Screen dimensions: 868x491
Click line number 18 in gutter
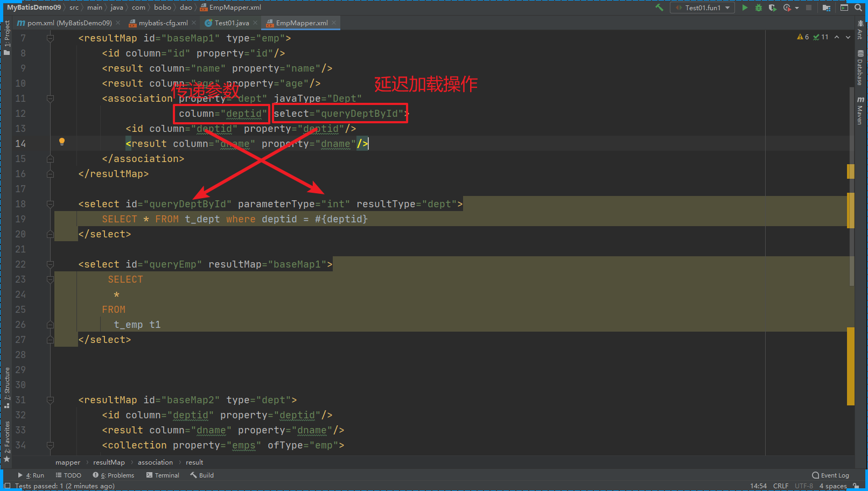pos(20,204)
